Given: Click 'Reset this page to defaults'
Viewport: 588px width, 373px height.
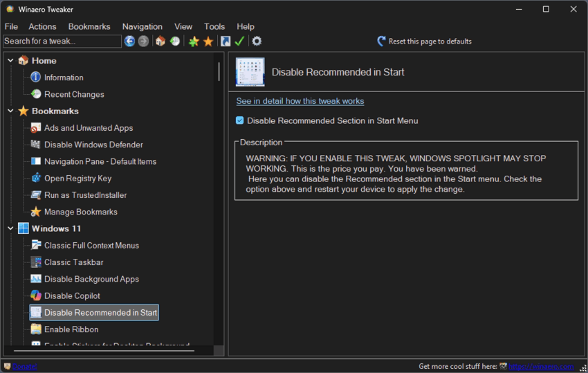Looking at the screenshot, I should pos(430,42).
